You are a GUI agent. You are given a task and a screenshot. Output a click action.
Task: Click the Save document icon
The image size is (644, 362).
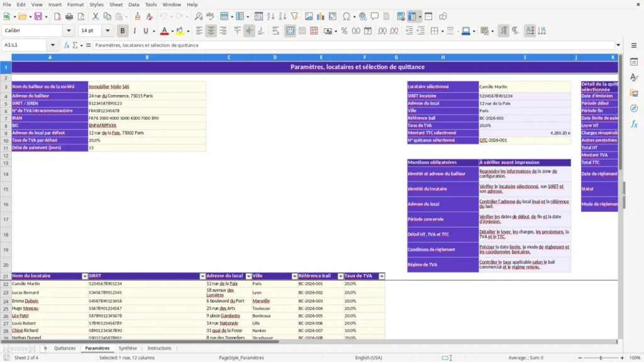point(38,16)
